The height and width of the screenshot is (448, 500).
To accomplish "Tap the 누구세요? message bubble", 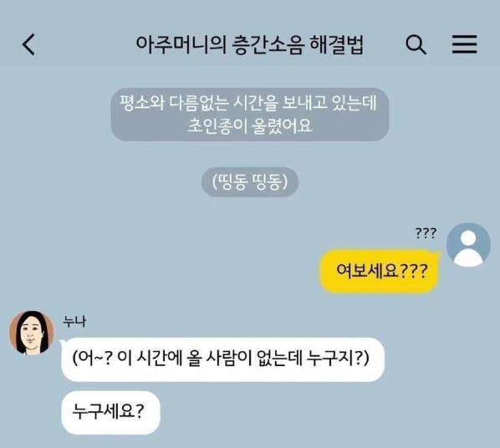I will coord(110,412).
